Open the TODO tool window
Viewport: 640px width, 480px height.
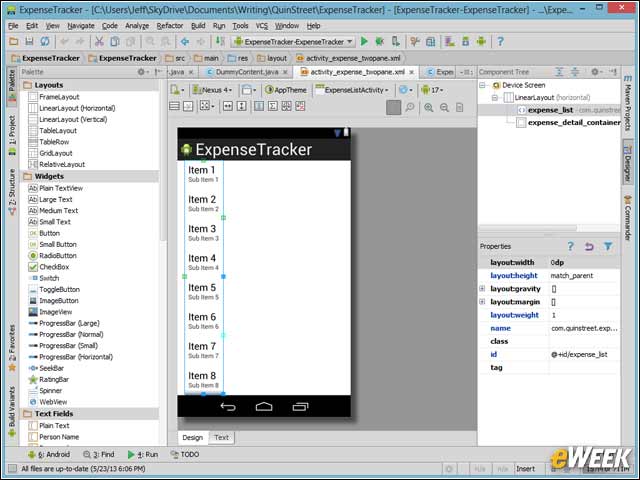[x=185, y=454]
